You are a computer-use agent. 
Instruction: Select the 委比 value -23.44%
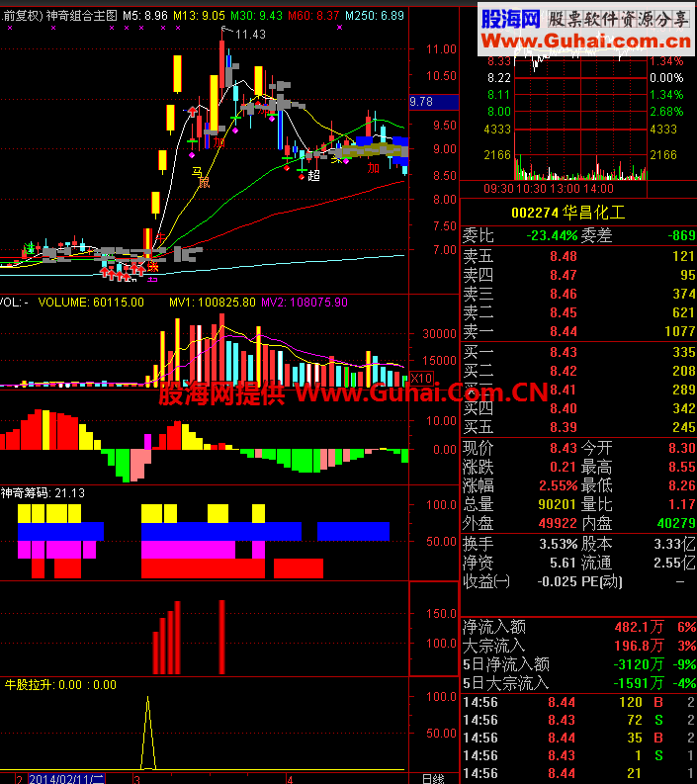coord(552,235)
